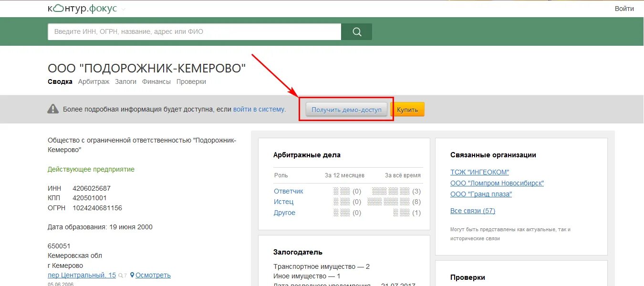The height and width of the screenshot is (286, 644).
Task: Click Иное имущество — 1 line
Action: (x=307, y=276)
